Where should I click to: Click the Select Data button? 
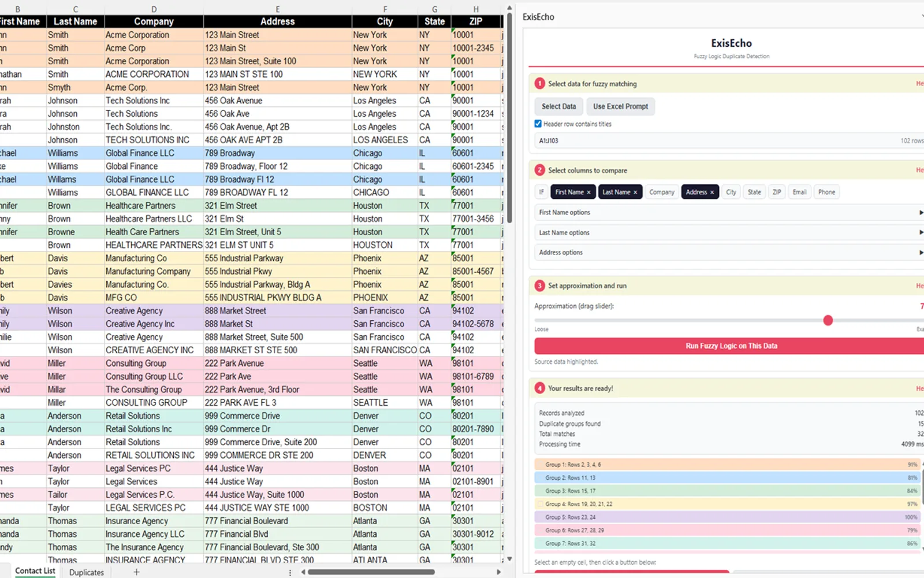[x=558, y=106]
